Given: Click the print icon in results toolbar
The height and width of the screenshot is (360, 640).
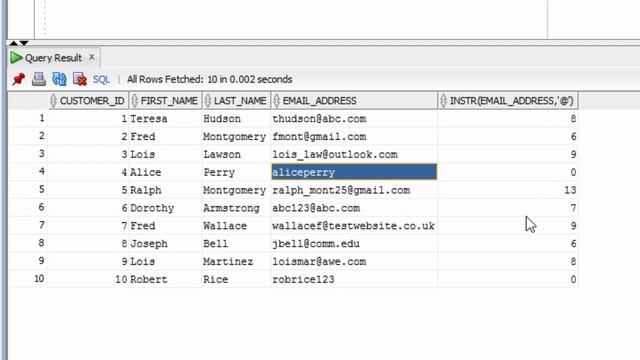Looking at the screenshot, I should tap(39, 79).
